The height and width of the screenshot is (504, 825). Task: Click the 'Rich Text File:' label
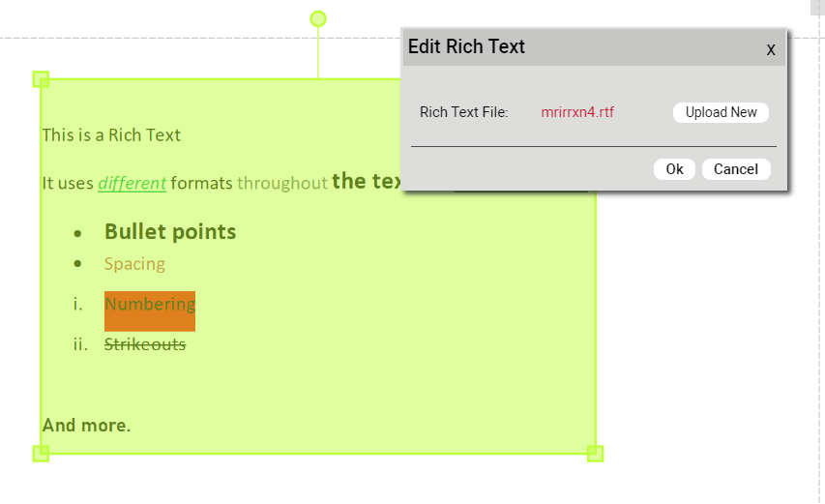point(463,112)
